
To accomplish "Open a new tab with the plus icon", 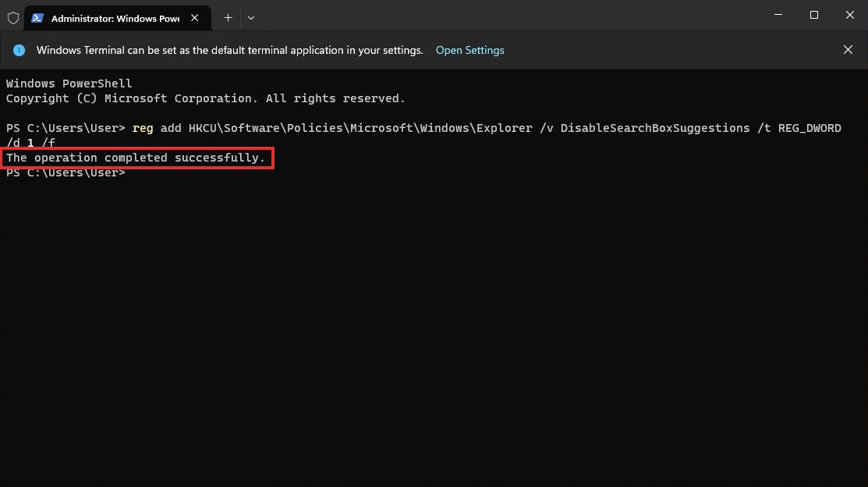I will point(228,18).
